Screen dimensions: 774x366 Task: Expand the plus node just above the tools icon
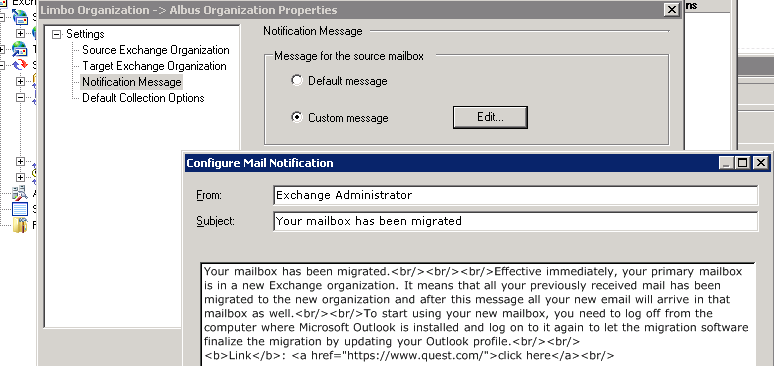(x=20, y=177)
